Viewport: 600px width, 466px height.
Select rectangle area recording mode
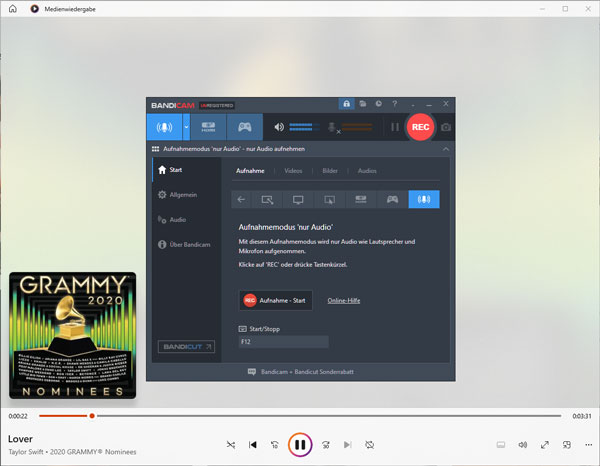(267, 199)
